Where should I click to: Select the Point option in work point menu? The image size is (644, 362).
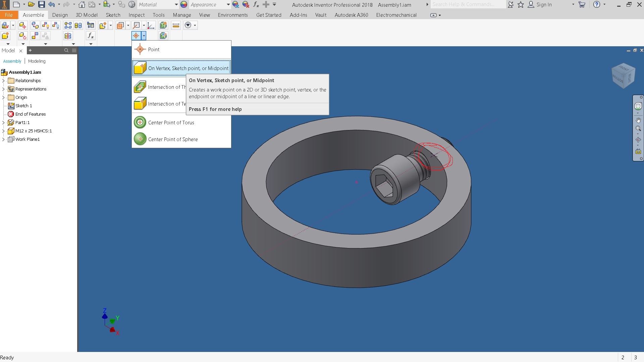154,50
